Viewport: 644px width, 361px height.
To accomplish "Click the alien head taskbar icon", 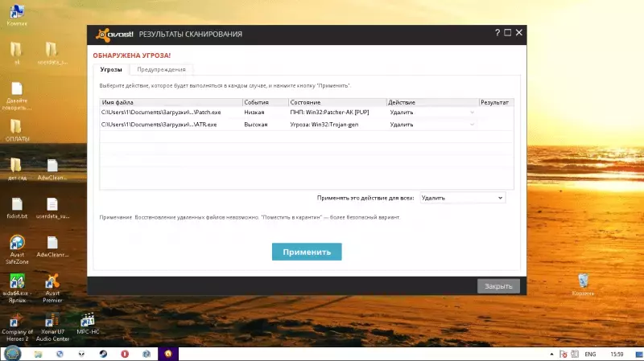I will [81, 354].
